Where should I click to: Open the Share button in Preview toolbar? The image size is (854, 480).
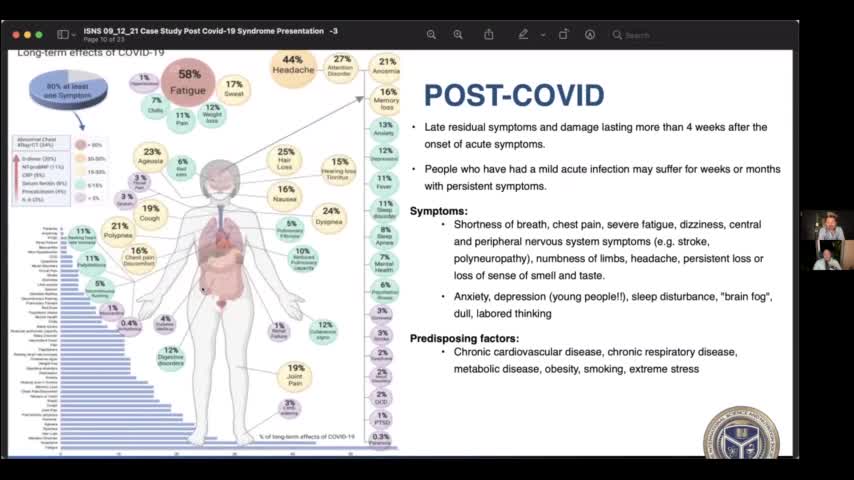[489, 34]
